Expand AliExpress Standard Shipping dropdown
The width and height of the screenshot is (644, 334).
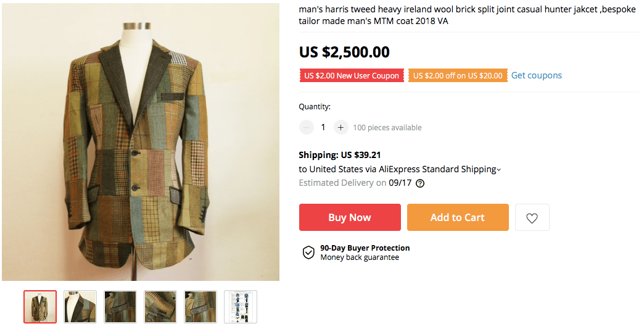click(498, 170)
